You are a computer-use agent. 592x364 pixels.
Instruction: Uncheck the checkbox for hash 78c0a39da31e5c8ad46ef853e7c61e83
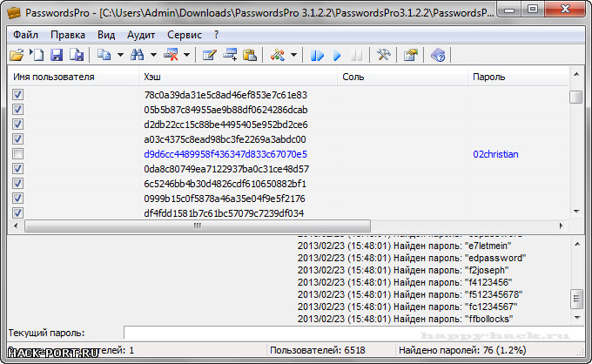point(17,94)
